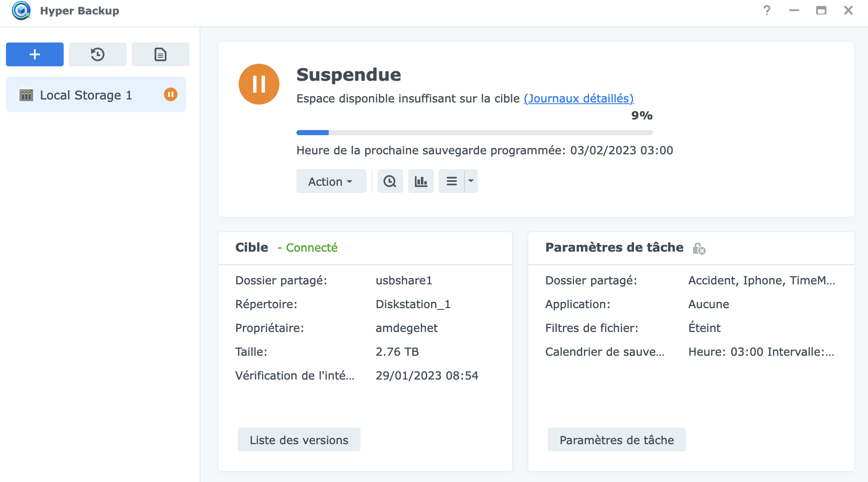Click the truncated Accident, Iphone, TimeM... folder value
The width and height of the screenshot is (868, 482).
[x=761, y=281]
